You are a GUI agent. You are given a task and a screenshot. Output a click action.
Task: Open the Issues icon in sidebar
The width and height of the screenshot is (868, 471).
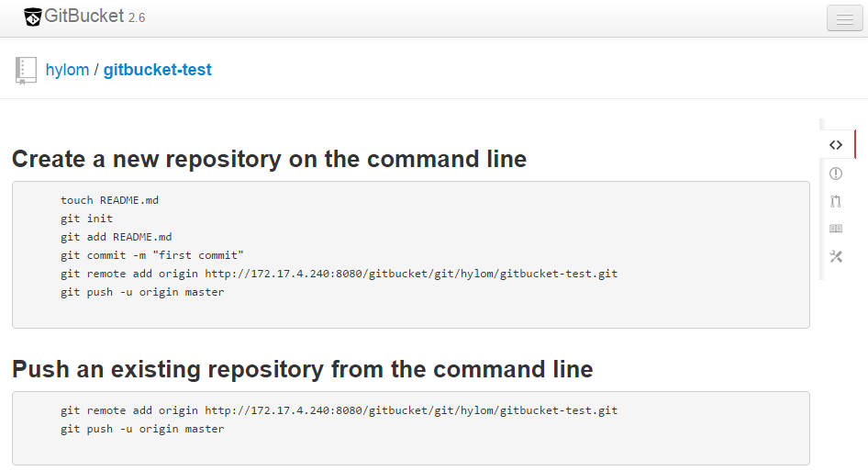836,174
